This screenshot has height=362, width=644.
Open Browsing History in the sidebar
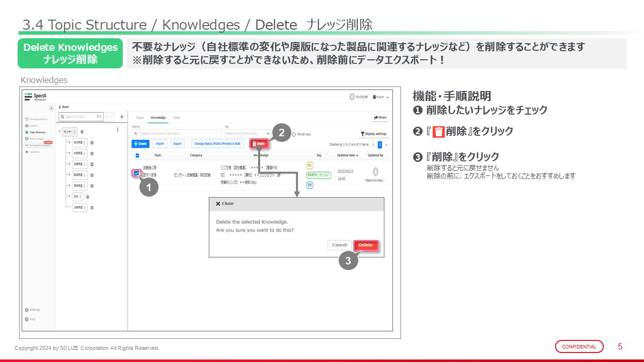tap(27, 119)
